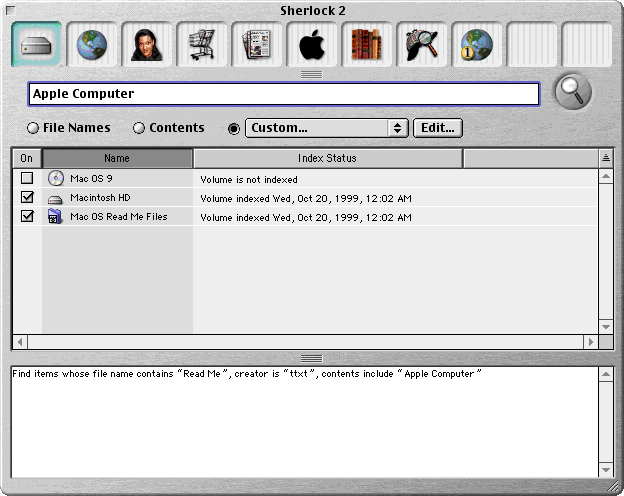Open the Internet globe channel

[92, 44]
